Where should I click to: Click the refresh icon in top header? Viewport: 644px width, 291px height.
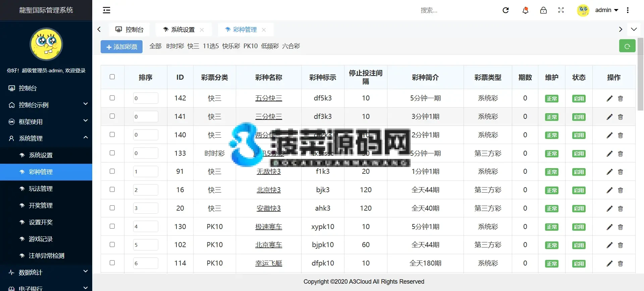pyautogui.click(x=506, y=10)
